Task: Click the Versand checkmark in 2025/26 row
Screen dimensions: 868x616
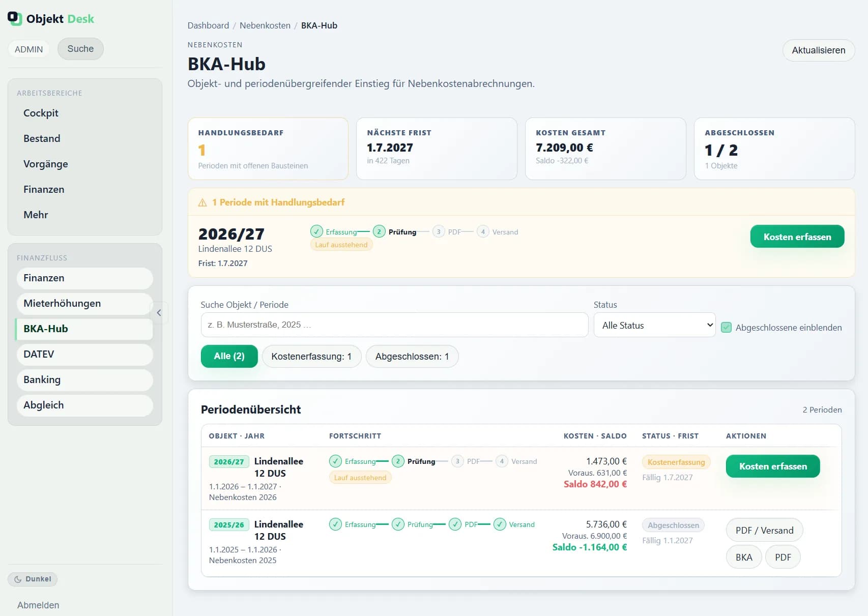Action: [500, 524]
